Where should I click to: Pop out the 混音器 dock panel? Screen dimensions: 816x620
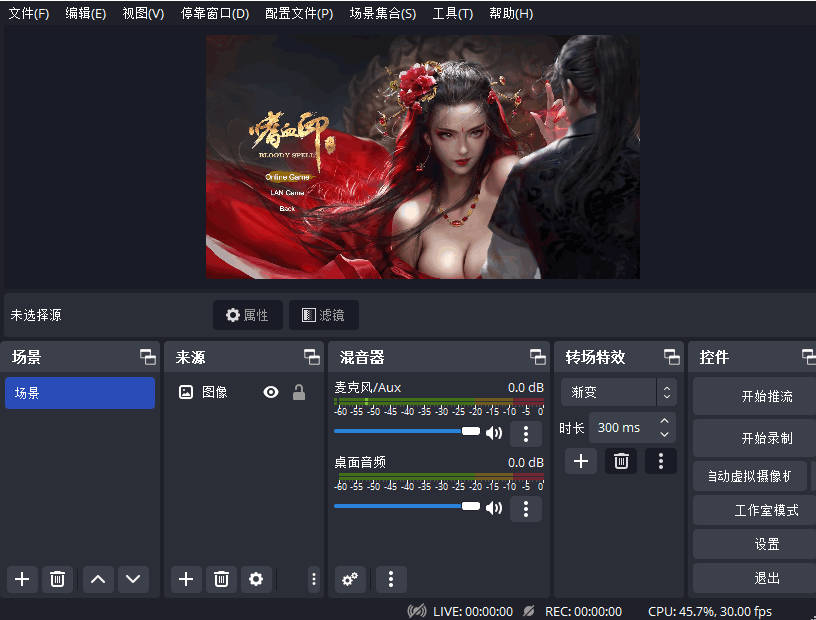tap(538, 357)
